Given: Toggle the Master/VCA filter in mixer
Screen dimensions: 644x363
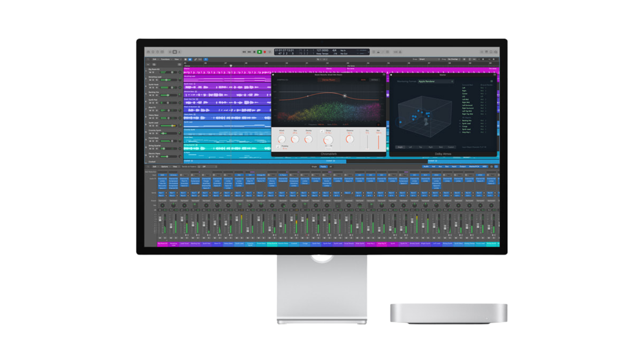Looking at the screenshot, I should (474, 167).
